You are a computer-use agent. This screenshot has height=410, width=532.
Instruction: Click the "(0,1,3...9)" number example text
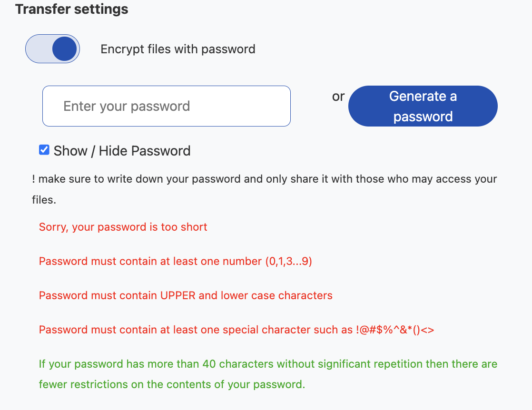[288, 261]
